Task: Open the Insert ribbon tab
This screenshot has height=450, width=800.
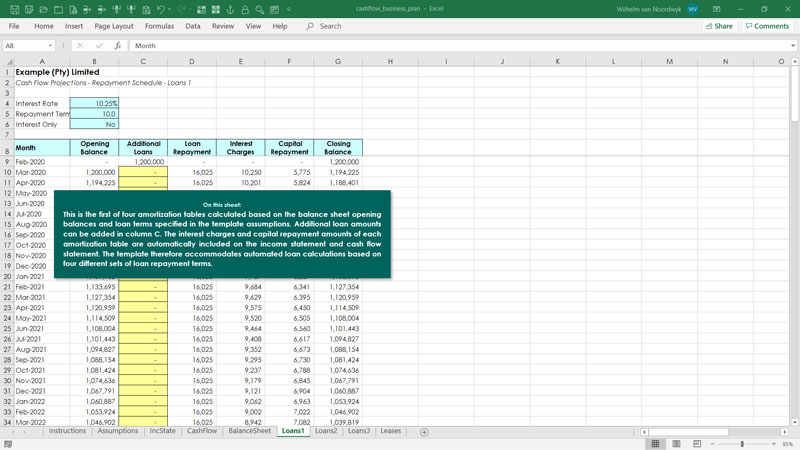Action: coord(73,26)
